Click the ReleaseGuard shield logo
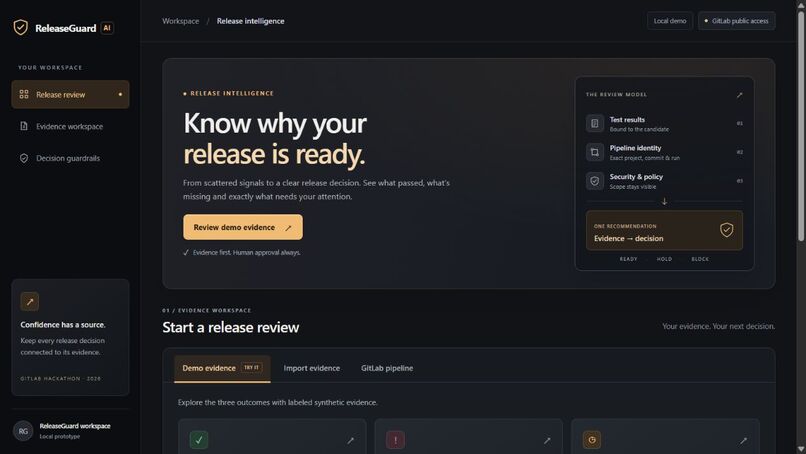 pos(21,27)
